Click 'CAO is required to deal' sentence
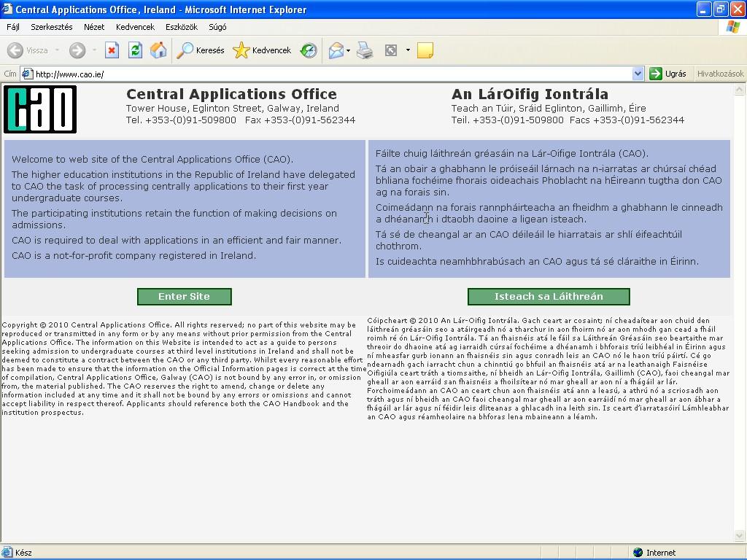This screenshot has width=747, height=560. click(x=177, y=241)
